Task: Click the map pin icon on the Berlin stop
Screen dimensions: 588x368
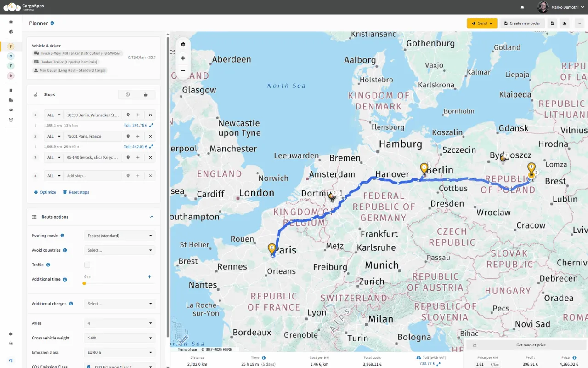Action: coord(128,115)
